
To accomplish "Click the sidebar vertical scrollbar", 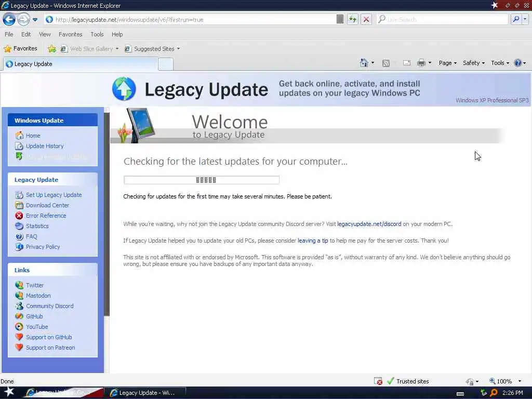I will 107,214.
